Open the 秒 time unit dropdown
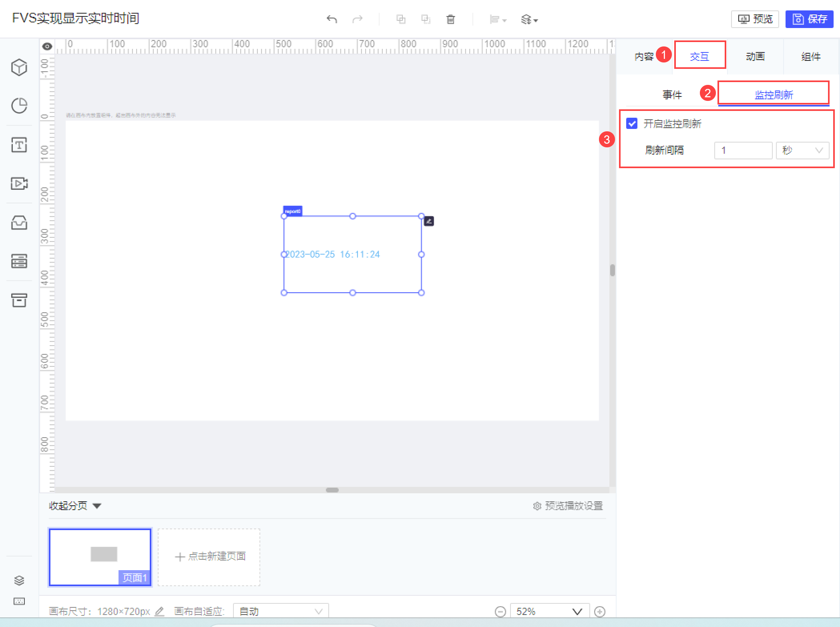 (x=802, y=151)
